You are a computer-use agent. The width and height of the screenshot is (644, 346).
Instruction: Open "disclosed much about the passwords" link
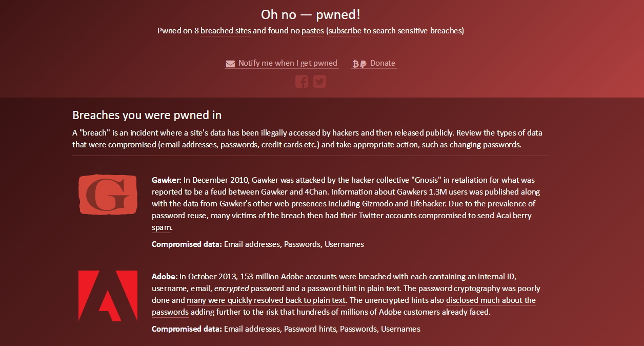pos(491,300)
